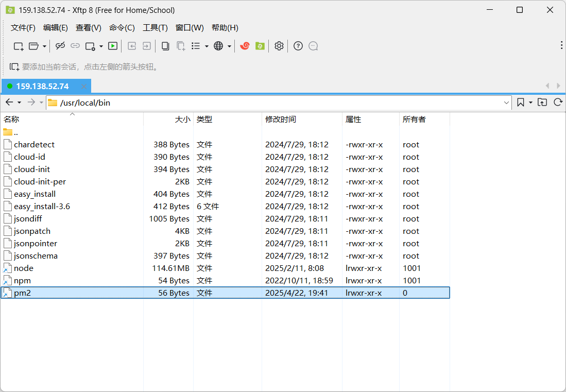The height and width of the screenshot is (392, 566).
Task: Click the globe encoding icon
Action: coord(218,46)
